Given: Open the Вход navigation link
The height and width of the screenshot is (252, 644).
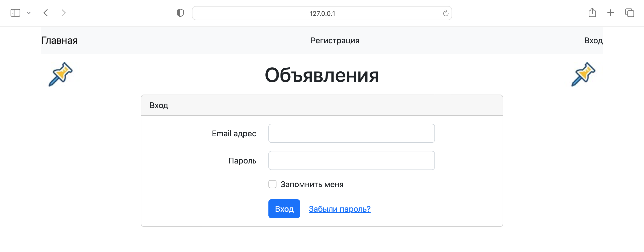Looking at the screenshot, I should point(593,40).
